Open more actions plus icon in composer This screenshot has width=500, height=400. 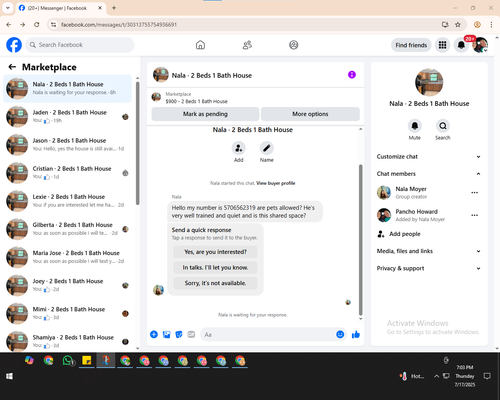(x=154, y=334)
